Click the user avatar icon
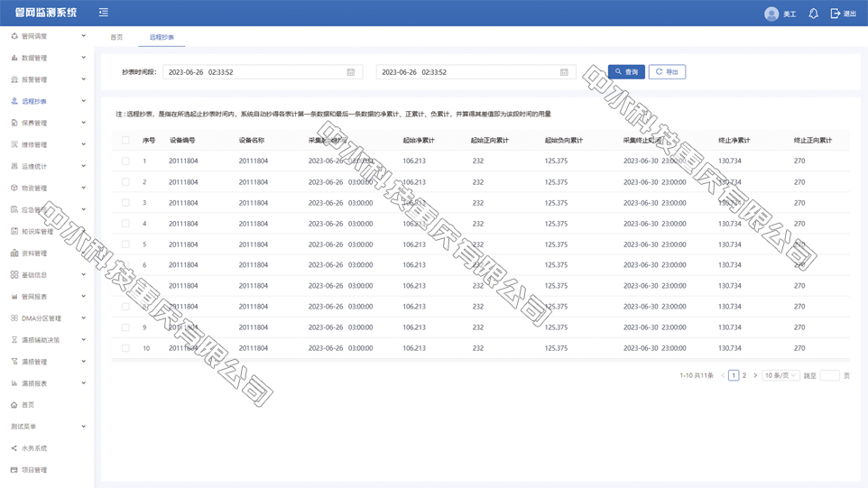Image resolution: width=868 pixels, height=488 pixels. tap(771, 14)
